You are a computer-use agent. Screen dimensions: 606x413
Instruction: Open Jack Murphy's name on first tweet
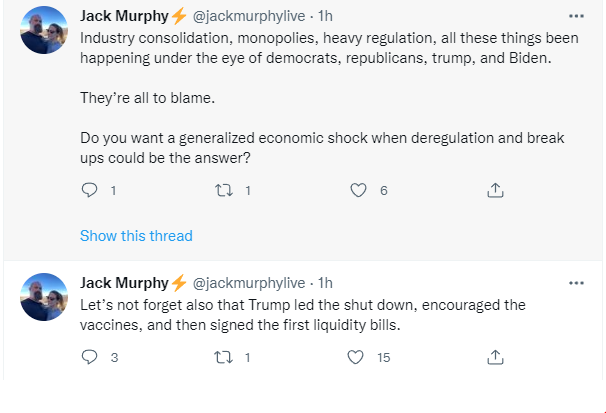coord(125,17)
